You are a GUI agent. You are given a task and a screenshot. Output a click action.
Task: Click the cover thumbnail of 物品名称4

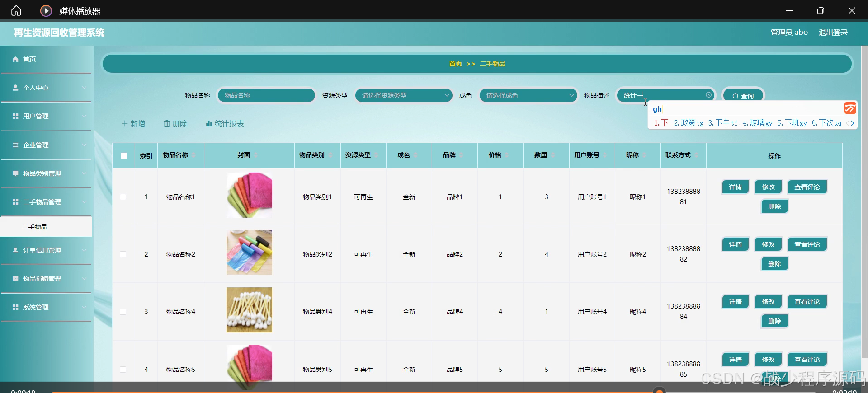250,310
